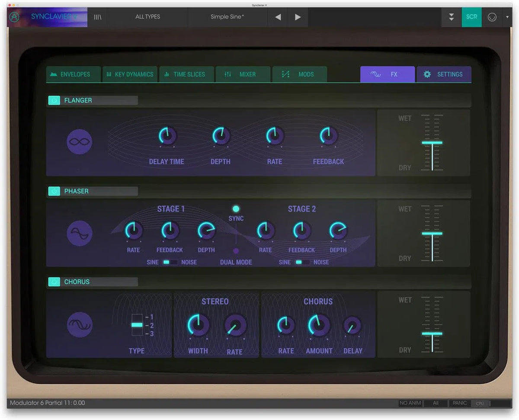Click the Arturia logo icon
Image resolution: width=519 pixels, height=420 pixels.
(x=14, y=17)
